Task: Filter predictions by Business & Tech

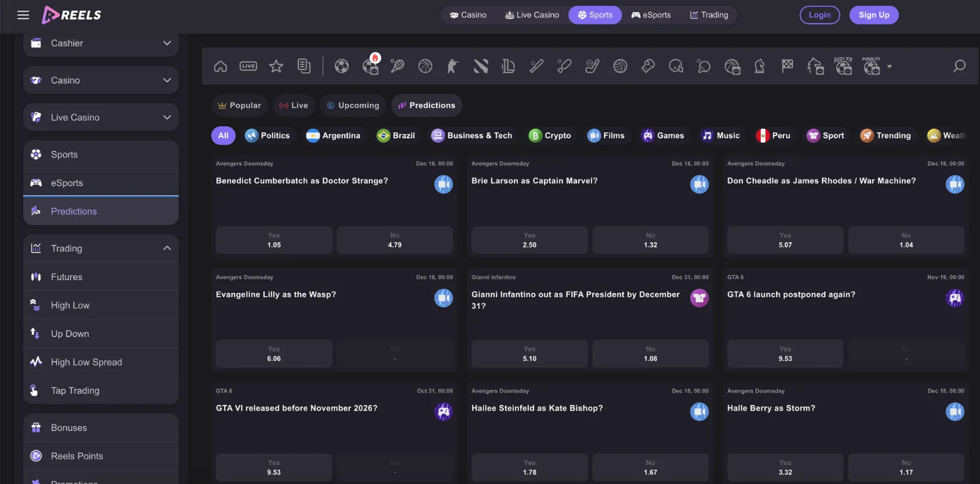Action: pos(472,135)
